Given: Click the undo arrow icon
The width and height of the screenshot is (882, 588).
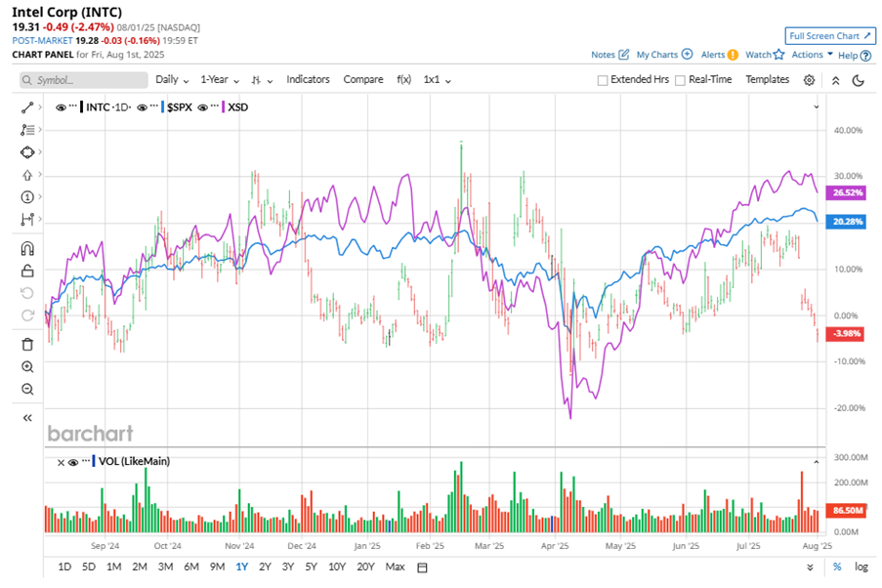Looking at the screenshot, I should [27, 293].
